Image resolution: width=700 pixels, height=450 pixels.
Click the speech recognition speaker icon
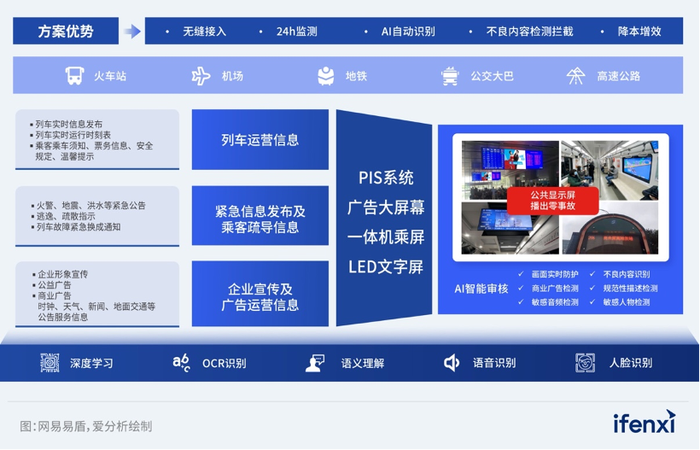(x=451, y=363)
